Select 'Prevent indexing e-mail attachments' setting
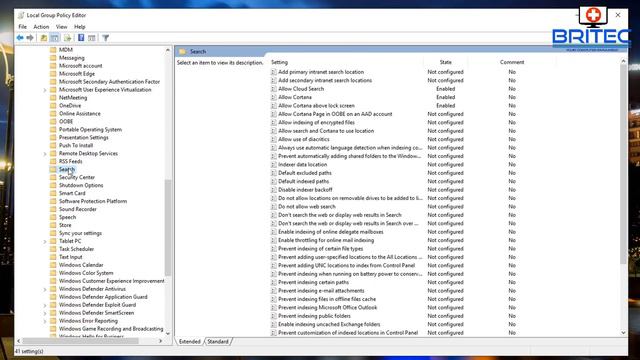The image size is (640, 360). pos(321,291)
